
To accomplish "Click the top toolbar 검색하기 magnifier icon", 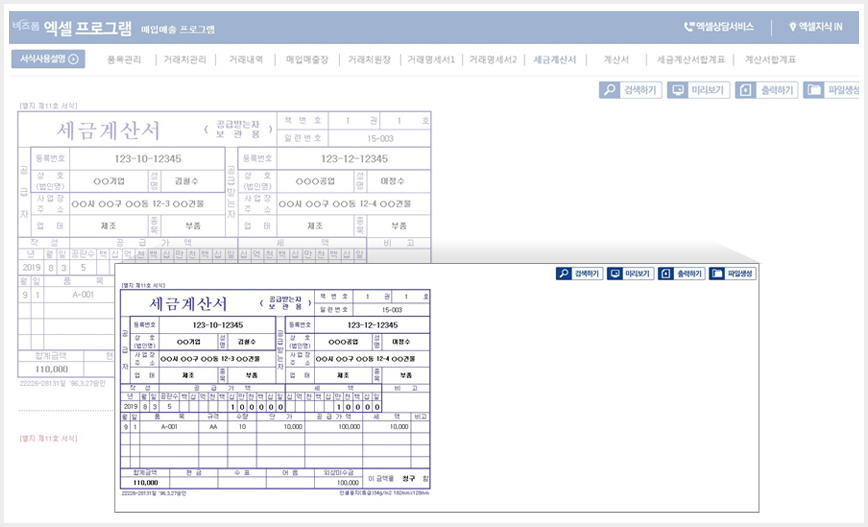I will [x=609, y=90].
